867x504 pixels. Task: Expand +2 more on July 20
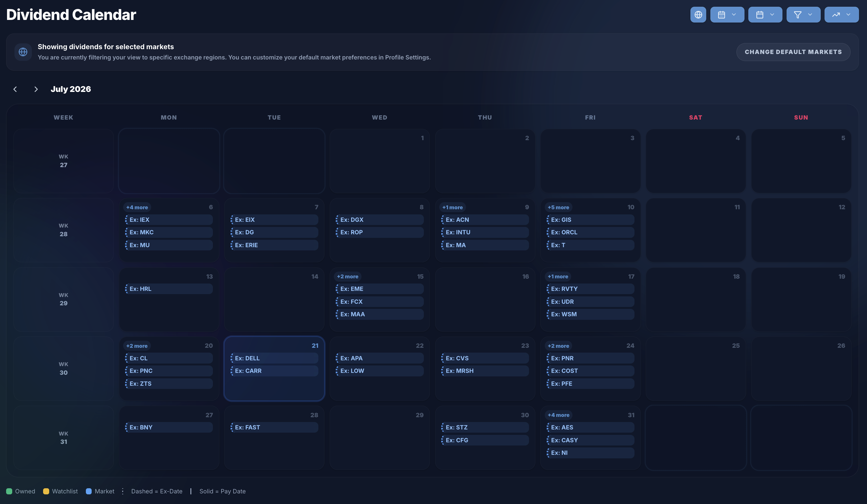pos(137,346)
